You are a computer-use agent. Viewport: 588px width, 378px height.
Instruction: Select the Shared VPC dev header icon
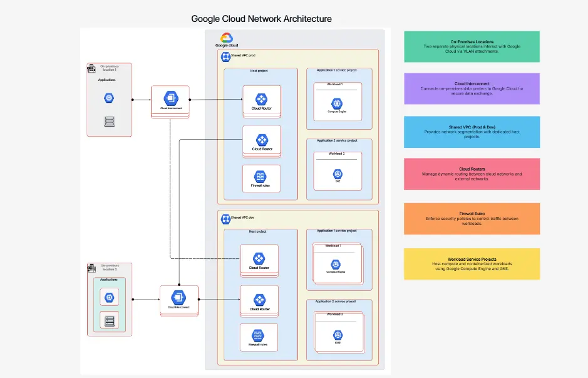click(x=225, y=218)
